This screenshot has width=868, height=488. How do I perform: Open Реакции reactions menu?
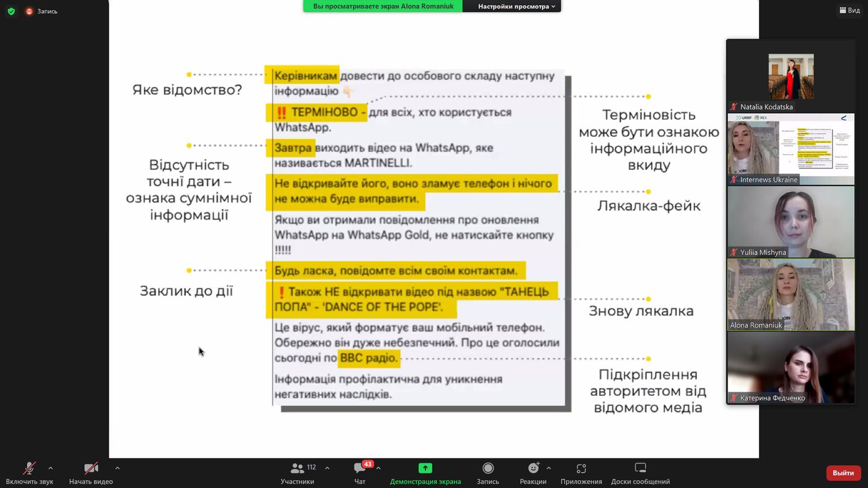533,473
